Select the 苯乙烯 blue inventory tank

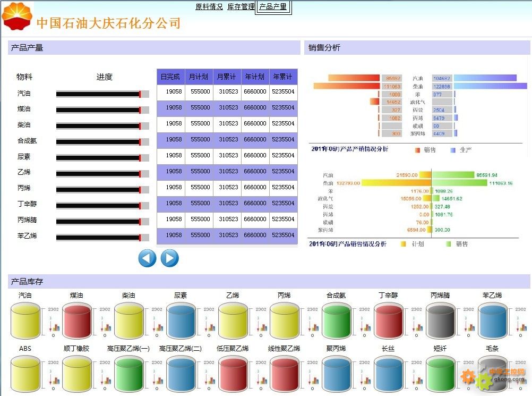pyautogui.click(x=493, y=321)
